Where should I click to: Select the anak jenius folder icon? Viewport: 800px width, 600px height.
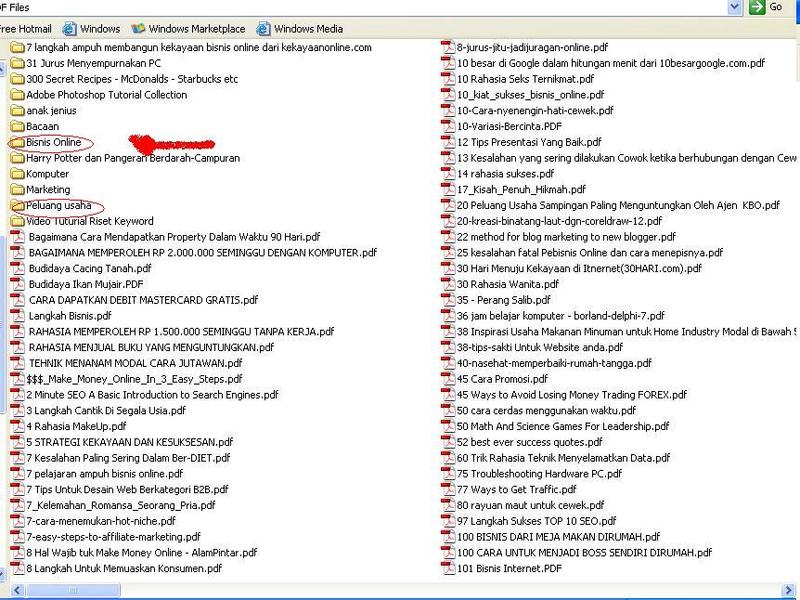(x=18, y=111)
